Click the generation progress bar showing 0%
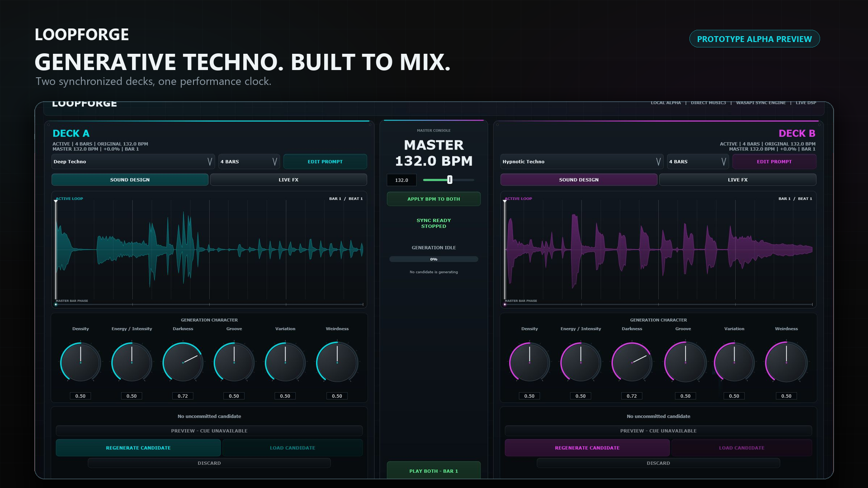868x488 pixels. pos(434,259)
